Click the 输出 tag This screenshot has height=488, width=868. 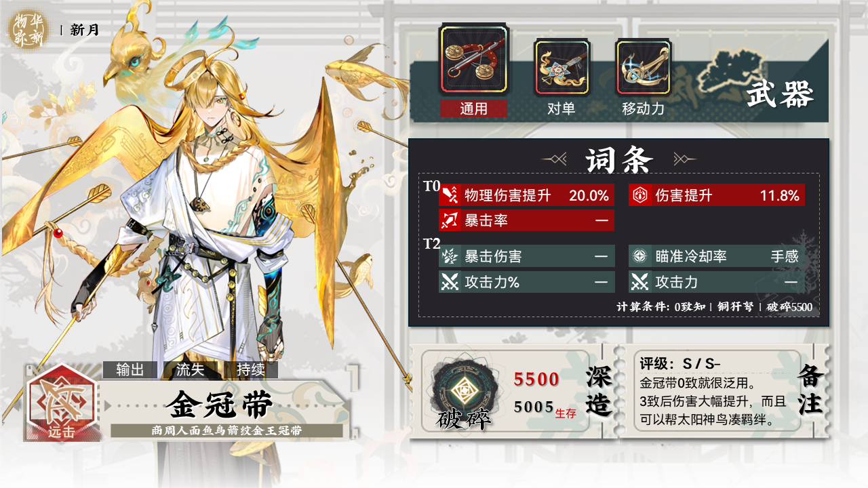130,369
